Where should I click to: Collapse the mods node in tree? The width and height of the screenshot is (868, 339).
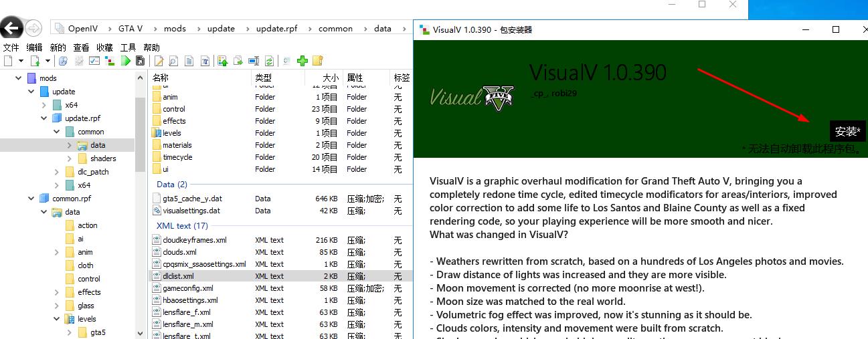(x=18, y=78)
